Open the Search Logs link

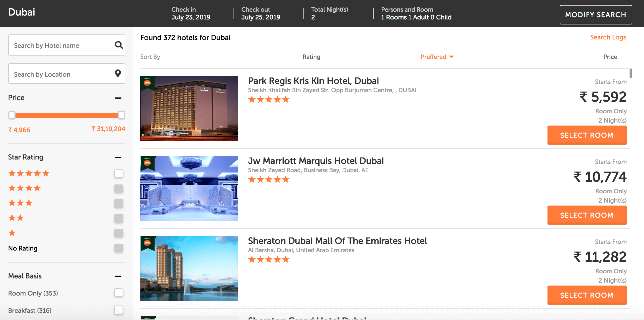(x=608, y=37)
